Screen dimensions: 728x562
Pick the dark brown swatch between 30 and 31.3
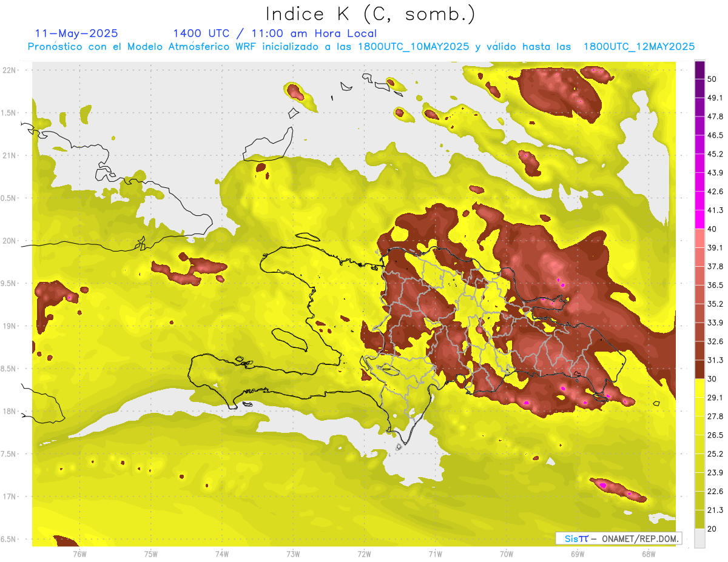(x=699, y=369)
